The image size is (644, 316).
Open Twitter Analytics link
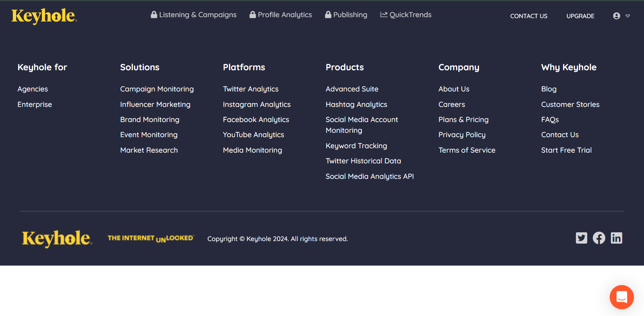(251, 89)
